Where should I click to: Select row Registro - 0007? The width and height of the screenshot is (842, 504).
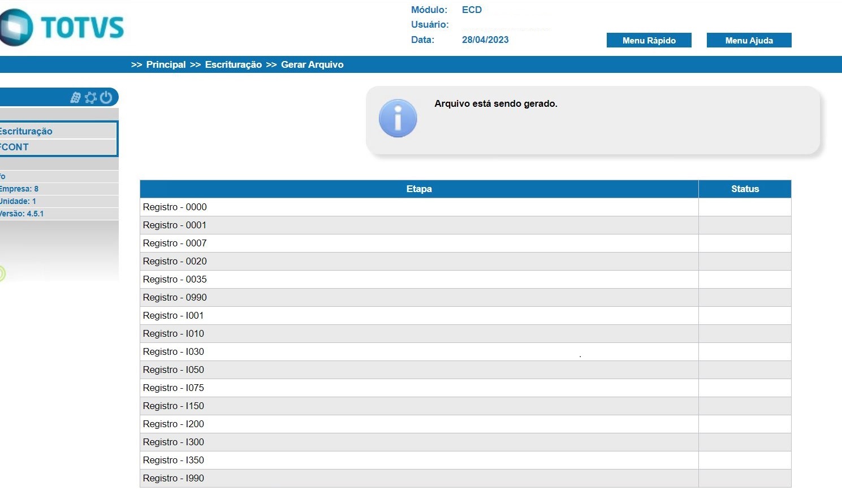point(465,243)
